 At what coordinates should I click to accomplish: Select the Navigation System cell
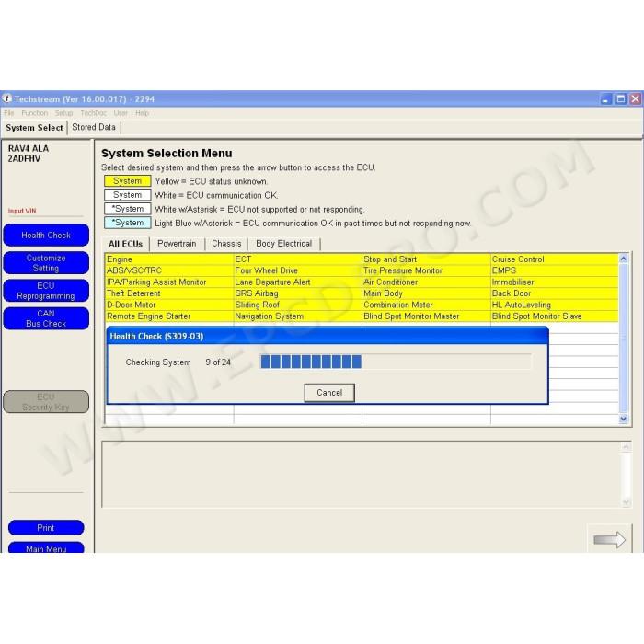tap(298, 316)
